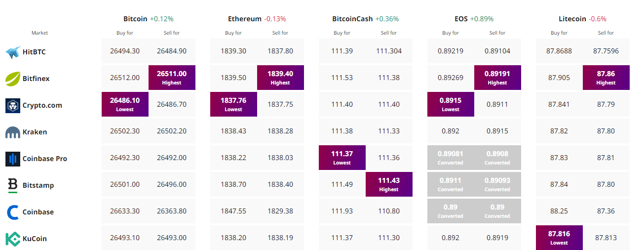Image resolution: width=644 pixels, height=250 pixels.
Task: Click the Bitfinex green leaf logo
Action: pyautogui.click(x=12, y=78)
